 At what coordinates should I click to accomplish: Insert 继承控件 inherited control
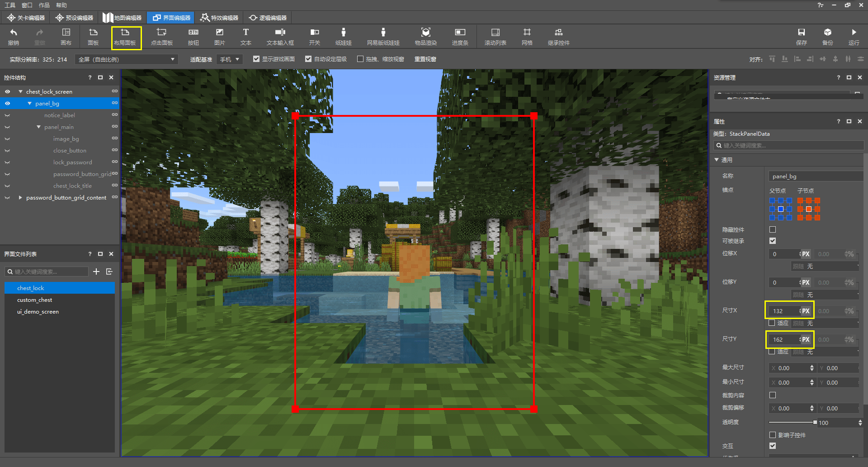(x=559, y=37)
